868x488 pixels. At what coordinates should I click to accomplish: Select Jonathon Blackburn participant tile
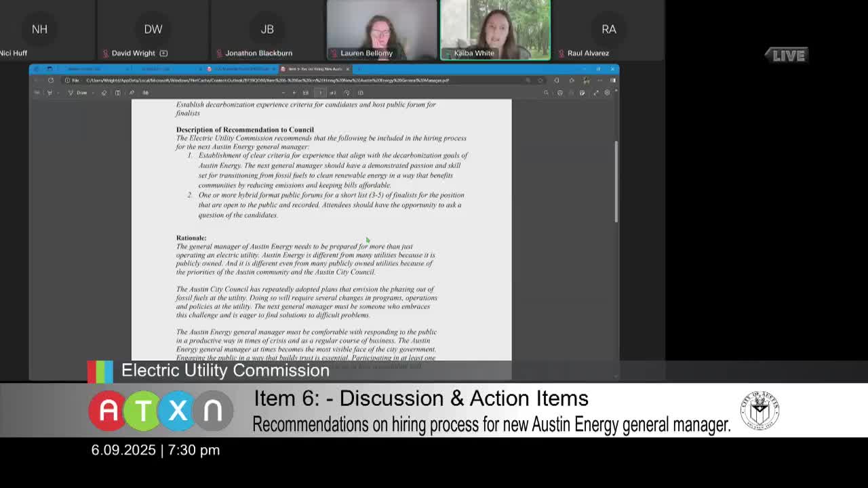click(267, 30)
